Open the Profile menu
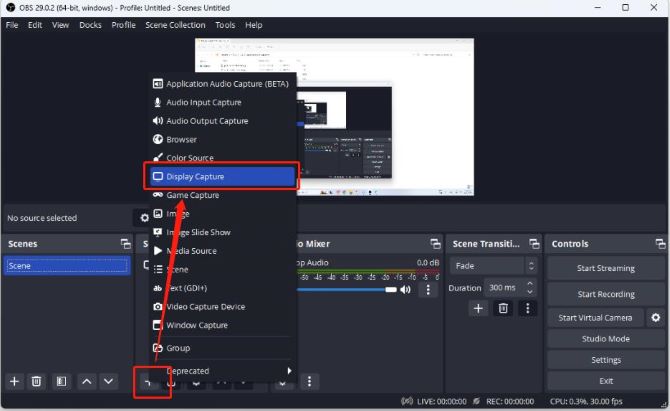This screenshot has width=670, height=411. tap(123, 25)
